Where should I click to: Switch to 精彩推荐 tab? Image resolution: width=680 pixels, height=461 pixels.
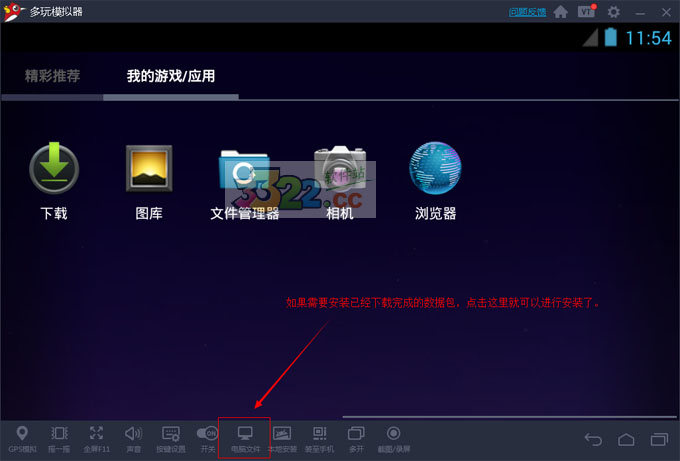coord(52,76)
